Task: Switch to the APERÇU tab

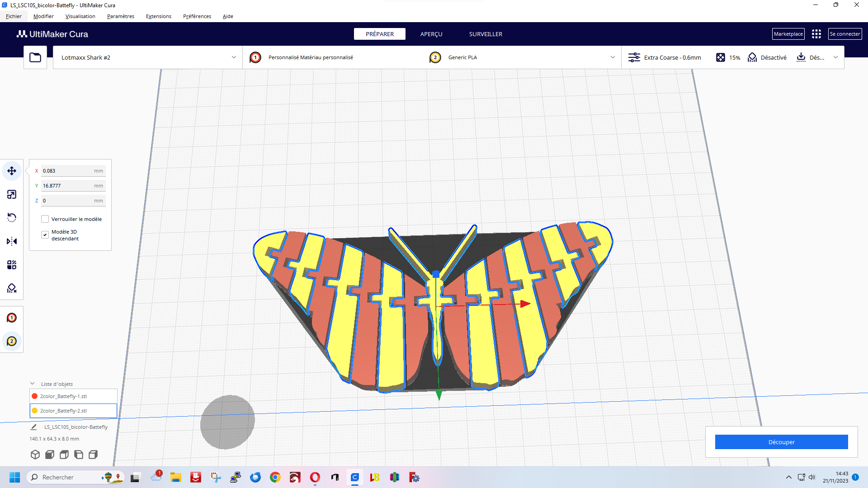Action: (x=431, y=34)
